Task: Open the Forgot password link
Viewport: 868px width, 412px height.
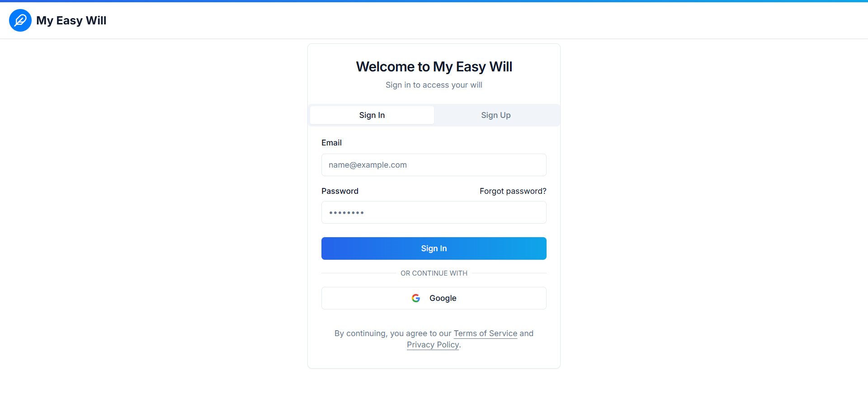Action: coord(513,191)
